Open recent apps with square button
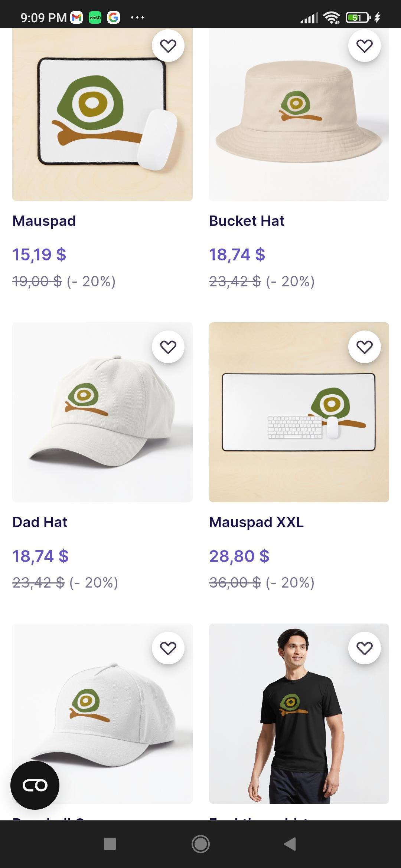 [x=110, y=844]
